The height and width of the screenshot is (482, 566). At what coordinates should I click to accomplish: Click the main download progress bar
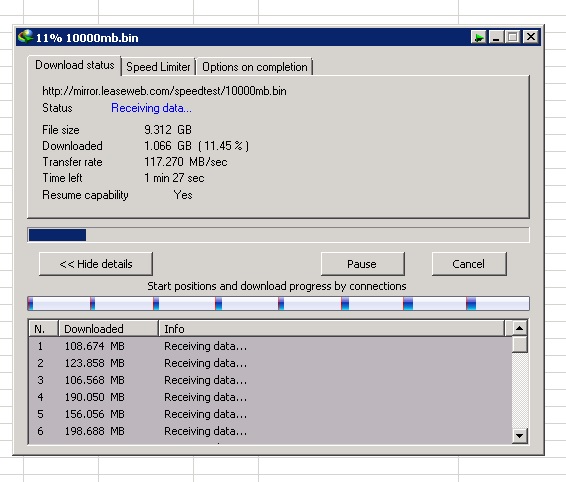click(x=278, y=235)
